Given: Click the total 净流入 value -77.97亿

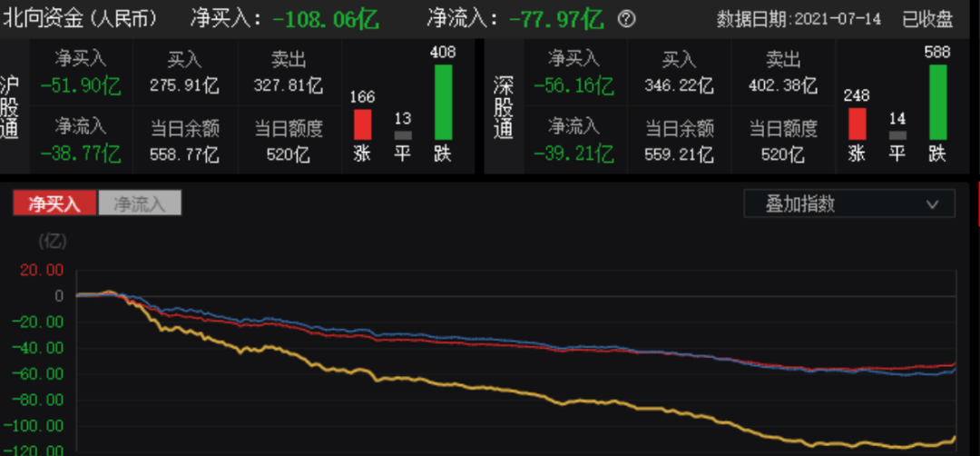Looking at the screenshot, I should 555,18.
